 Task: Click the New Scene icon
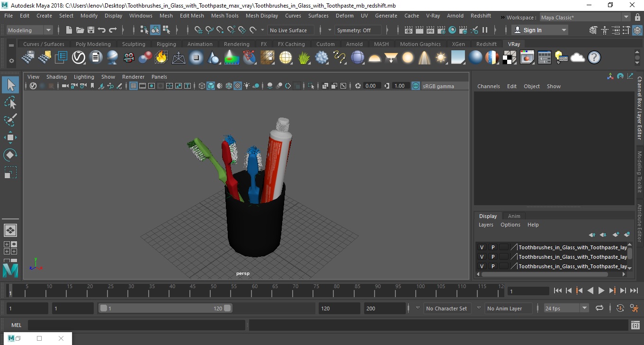[x=69, y=30]
